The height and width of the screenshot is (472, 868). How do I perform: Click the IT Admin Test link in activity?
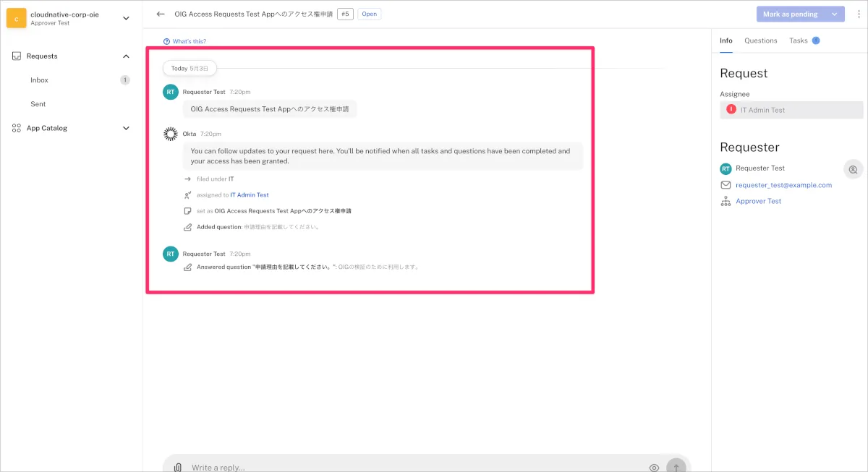[x=250, y=195]
